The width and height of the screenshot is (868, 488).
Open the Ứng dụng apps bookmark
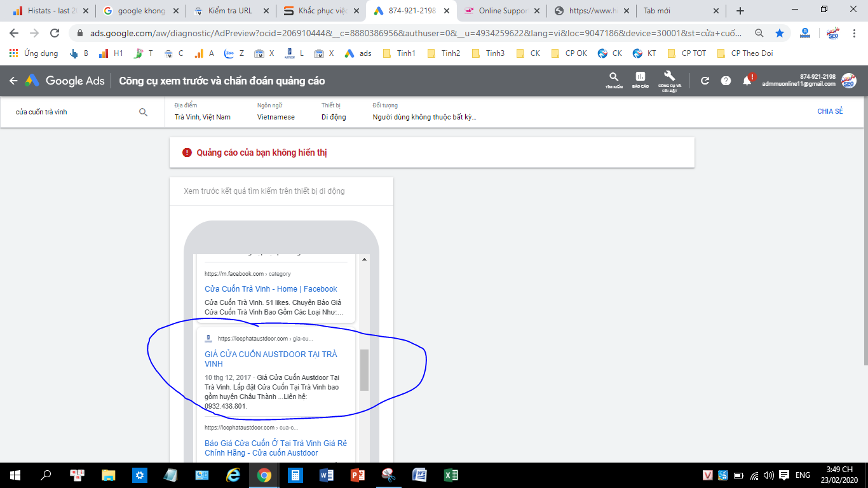click(x=34, y=53)
